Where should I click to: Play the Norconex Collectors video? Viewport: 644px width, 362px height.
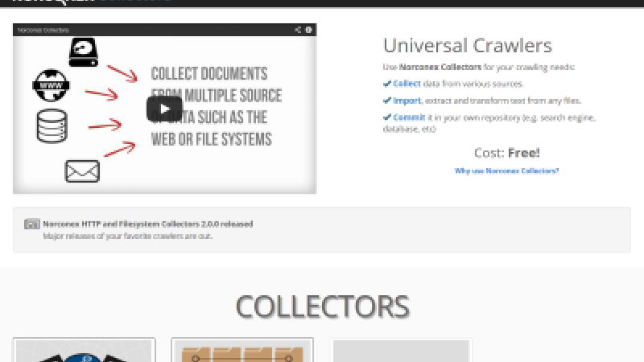pyautogui.click(x=164, y=109)
